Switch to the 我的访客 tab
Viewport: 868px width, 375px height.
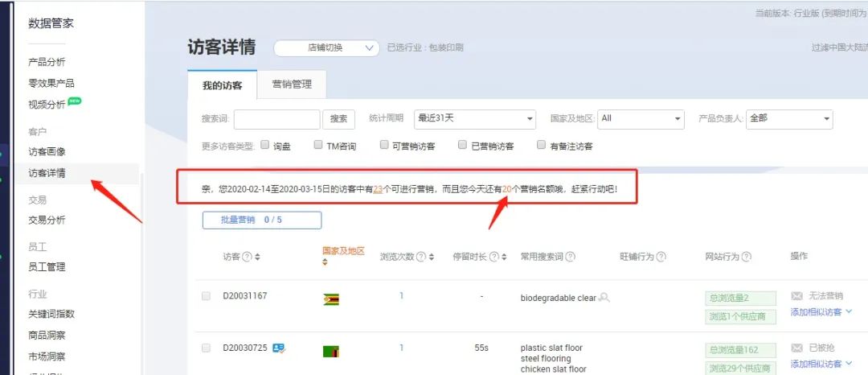coord(222,85)
